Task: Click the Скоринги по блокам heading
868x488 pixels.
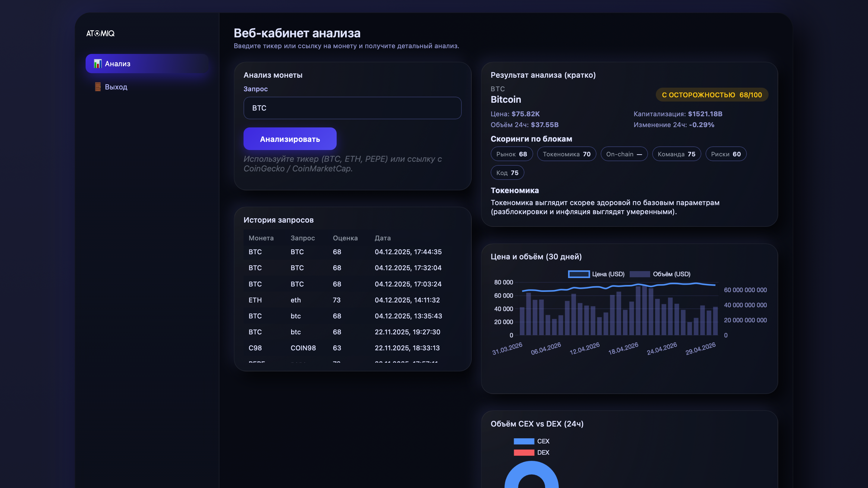Action: pyautogui.click(x=531, y=139)
